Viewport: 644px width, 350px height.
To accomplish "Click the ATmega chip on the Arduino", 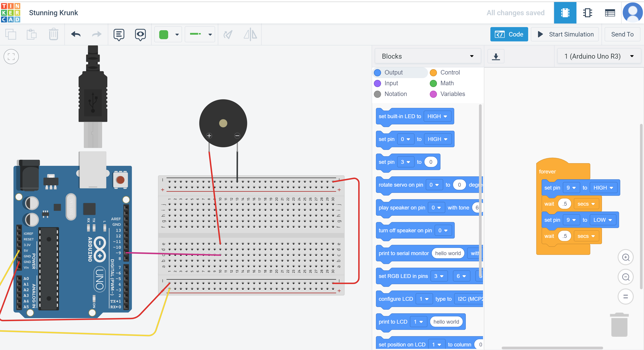I will click(49, 269).
